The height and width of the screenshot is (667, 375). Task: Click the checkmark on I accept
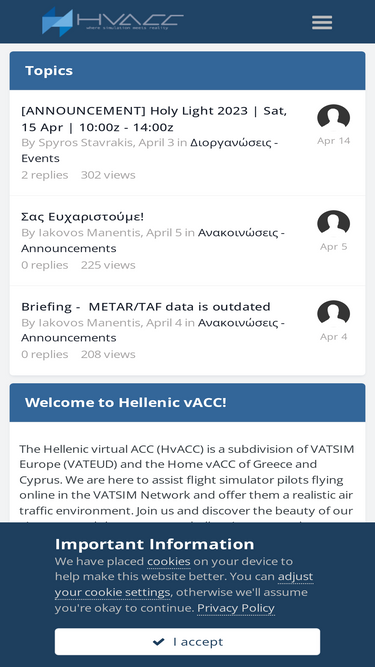coord(159,641)
